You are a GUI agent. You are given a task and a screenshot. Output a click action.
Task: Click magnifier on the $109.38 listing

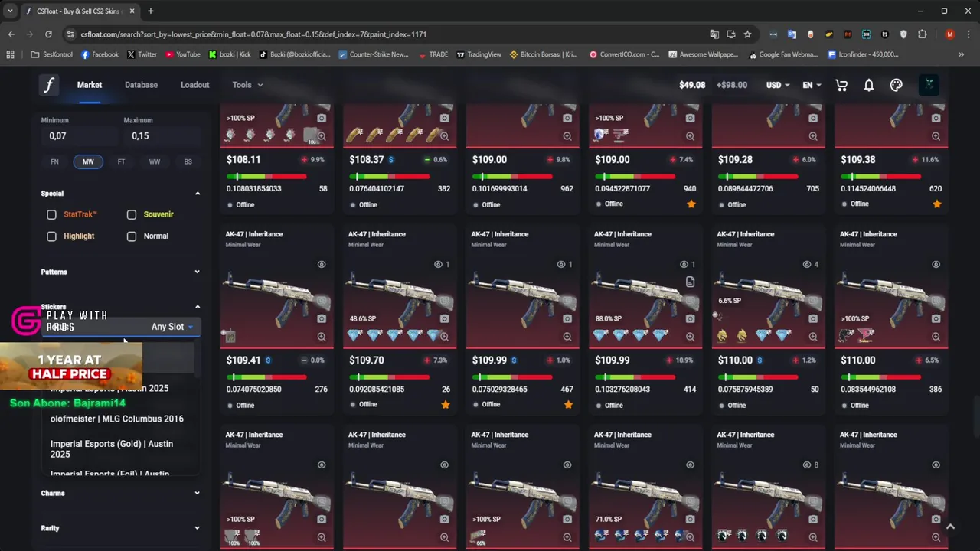pos(936,136)
